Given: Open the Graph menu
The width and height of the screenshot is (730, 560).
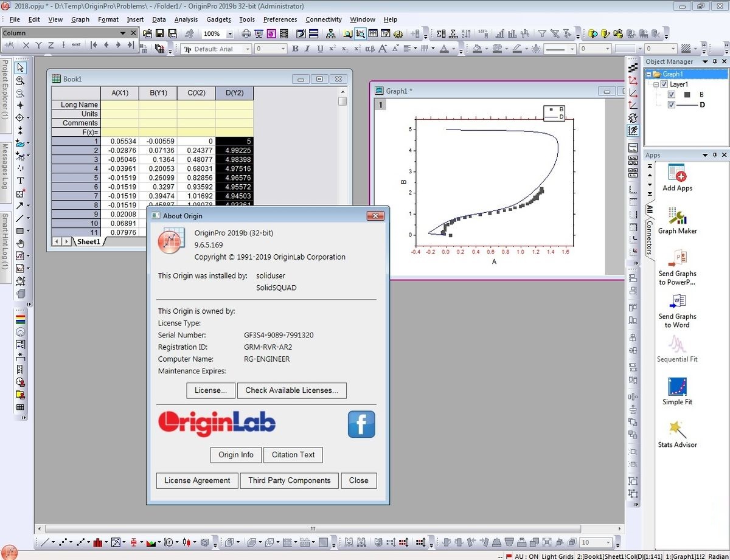Looking at the screenshot, I should click(x=80, y=19).
